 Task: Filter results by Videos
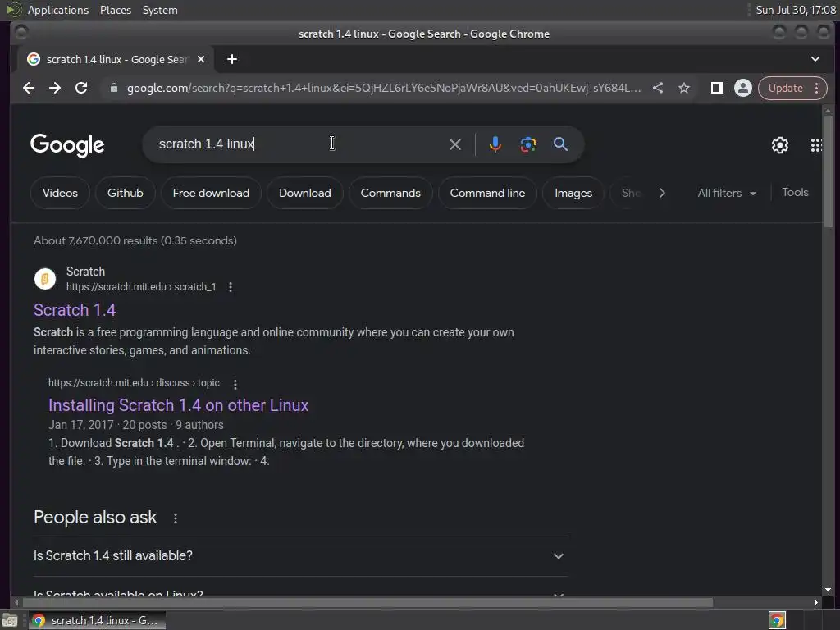coord(60,193)
